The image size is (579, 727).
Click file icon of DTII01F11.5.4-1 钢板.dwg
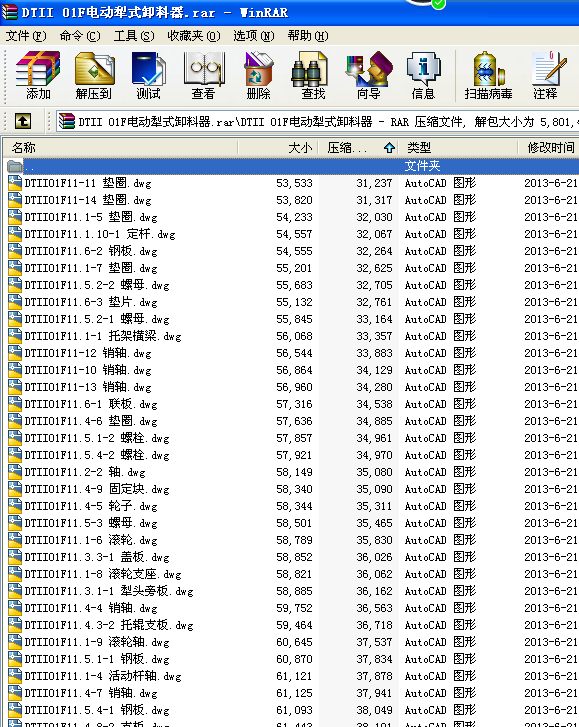pos(15,710)
